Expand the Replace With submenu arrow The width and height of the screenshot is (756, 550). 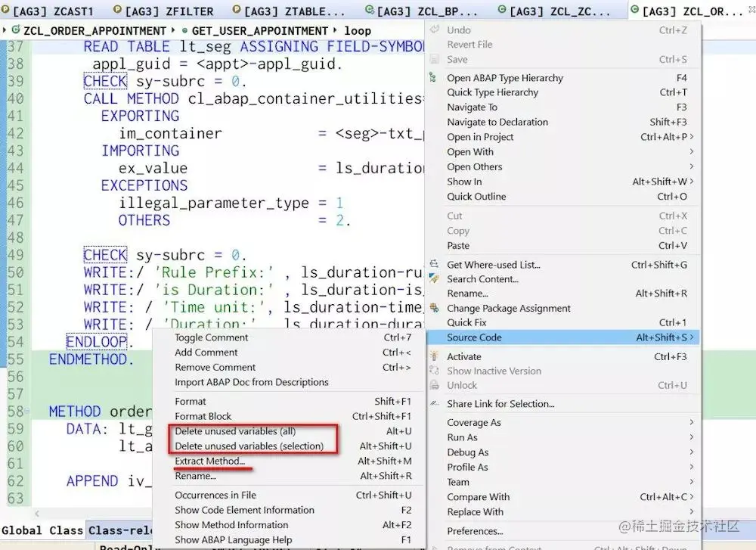tap(692, 511)
